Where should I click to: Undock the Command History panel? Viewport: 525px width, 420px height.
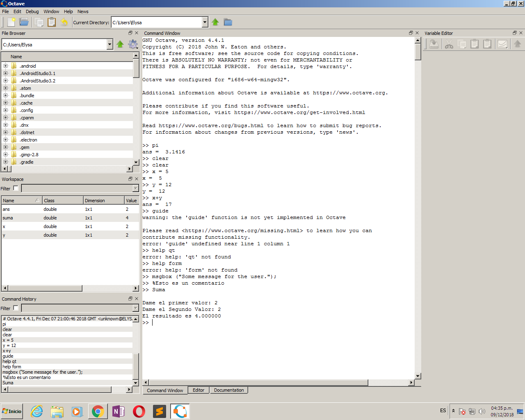(130, 299)
